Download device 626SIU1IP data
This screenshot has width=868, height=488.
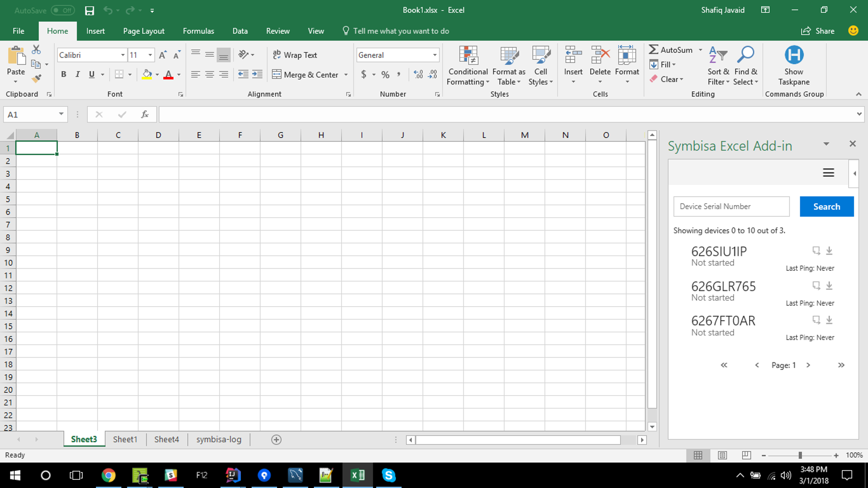click(829, 251)
